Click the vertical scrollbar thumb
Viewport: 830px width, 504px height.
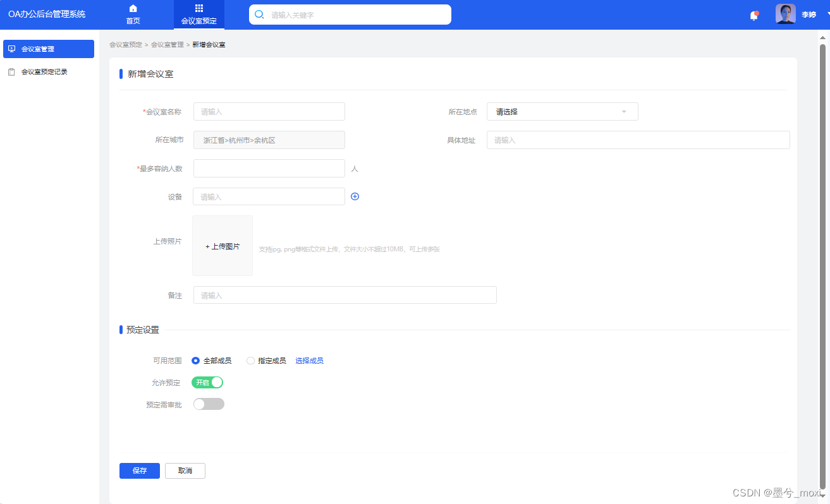click(823, 265)
